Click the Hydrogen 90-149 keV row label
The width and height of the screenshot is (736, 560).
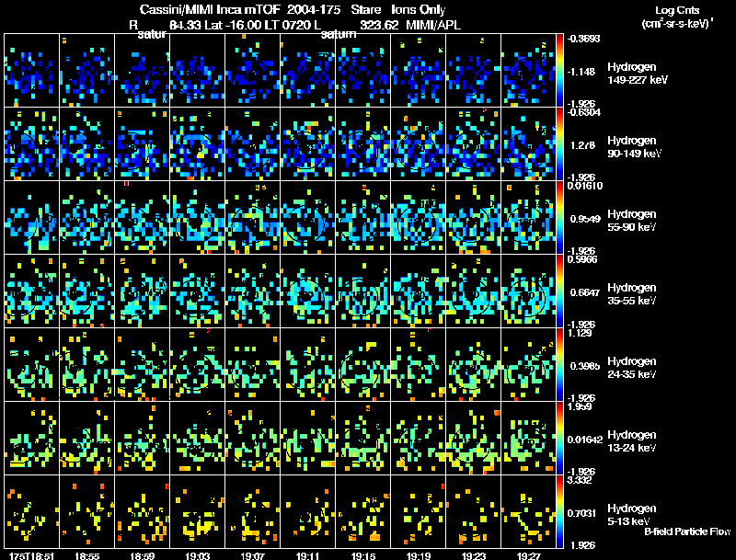[635, 147]
